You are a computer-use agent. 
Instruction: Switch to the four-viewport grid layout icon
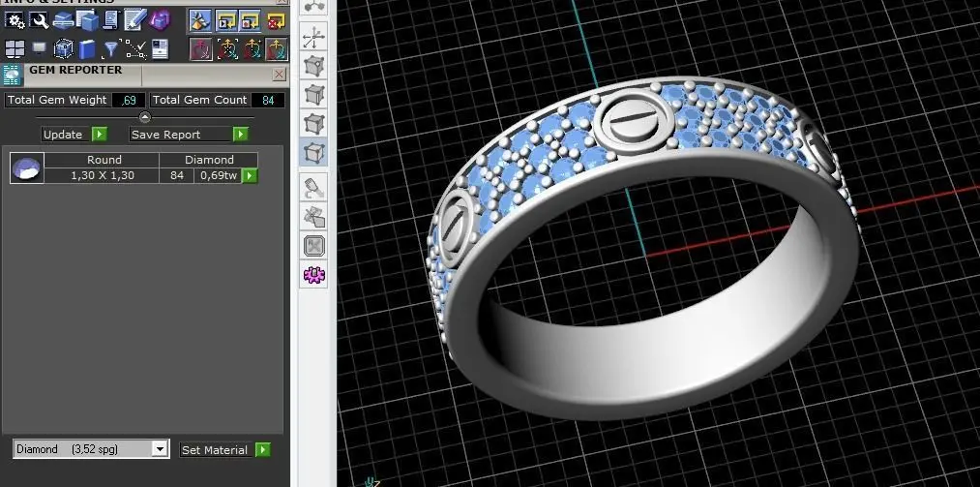[x=15, y=48]
